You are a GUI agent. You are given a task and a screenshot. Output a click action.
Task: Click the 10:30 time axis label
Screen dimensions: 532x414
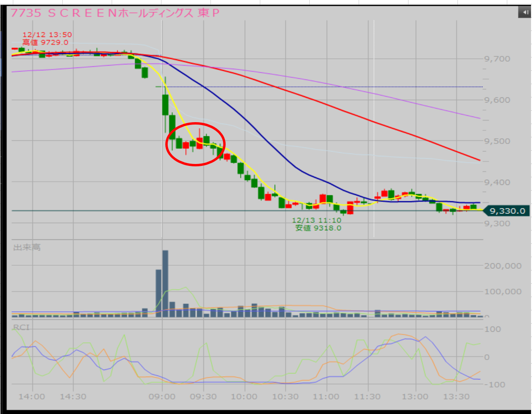coord(285,396)
